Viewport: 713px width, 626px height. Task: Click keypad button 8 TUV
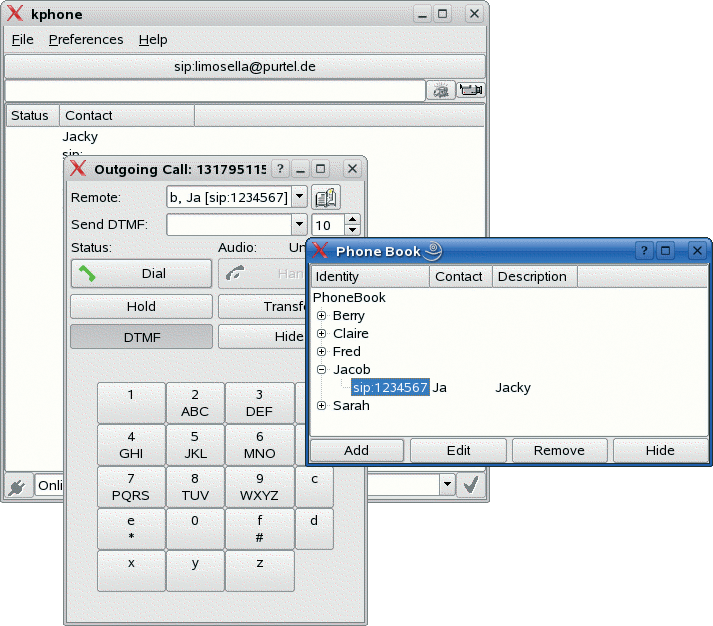(x=195, y=487)
